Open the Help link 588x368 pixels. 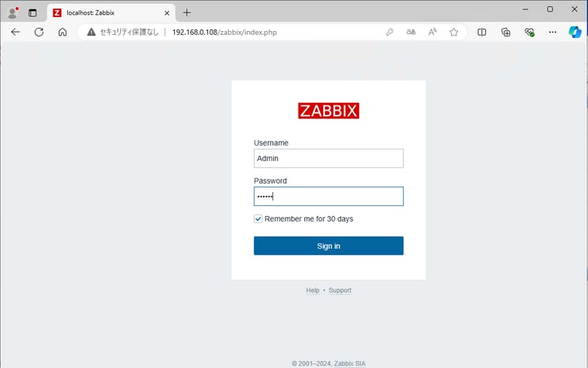click(x=313, y=291)
